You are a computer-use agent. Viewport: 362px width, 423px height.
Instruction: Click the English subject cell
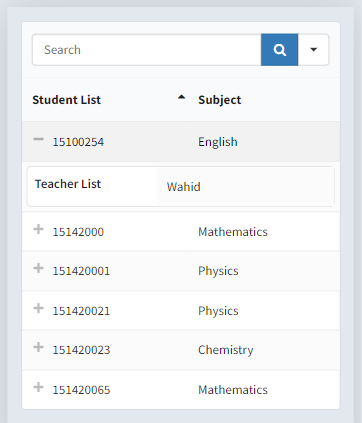click(218, 142)
